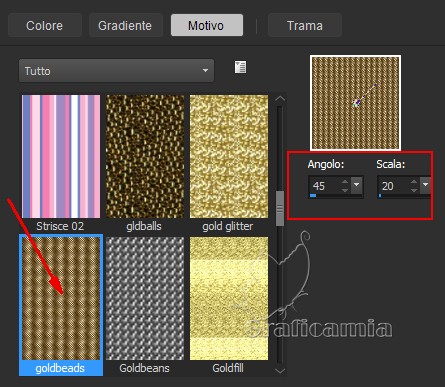Viewport: 445px width, 387px height.
Task: Click the scroll up arrow of pattern list
Action: click(x=280, y=99)
